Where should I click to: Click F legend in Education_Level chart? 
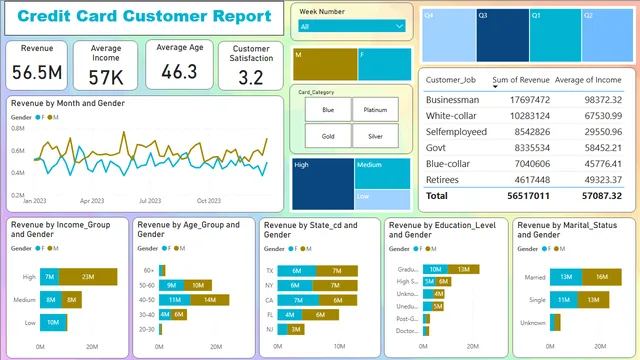(418, 249)
